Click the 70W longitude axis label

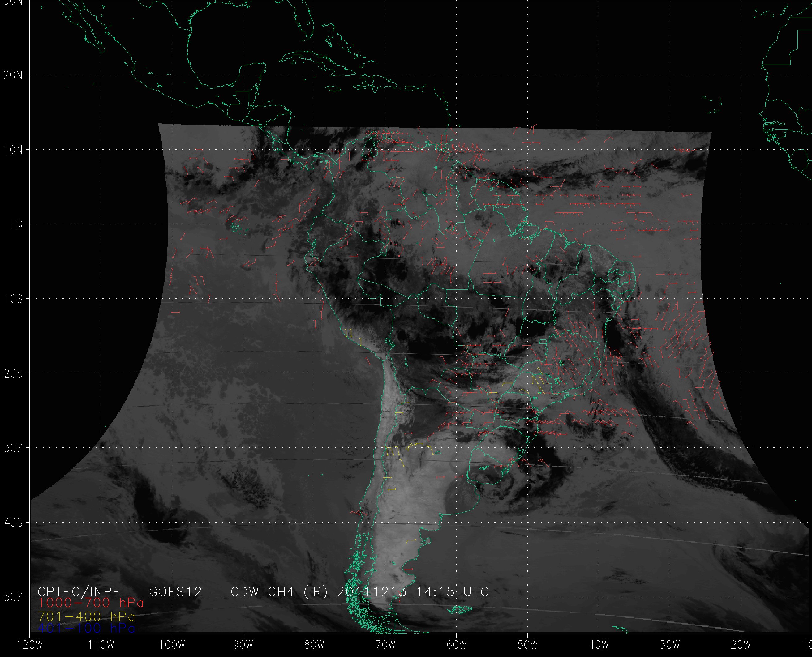(x=385, y=645)
